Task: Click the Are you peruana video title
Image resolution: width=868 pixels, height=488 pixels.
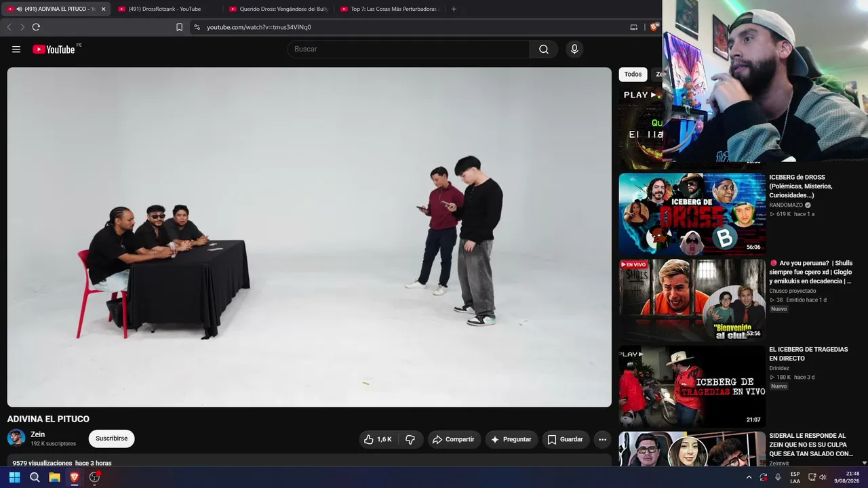Action: click(x=811, y=272)
